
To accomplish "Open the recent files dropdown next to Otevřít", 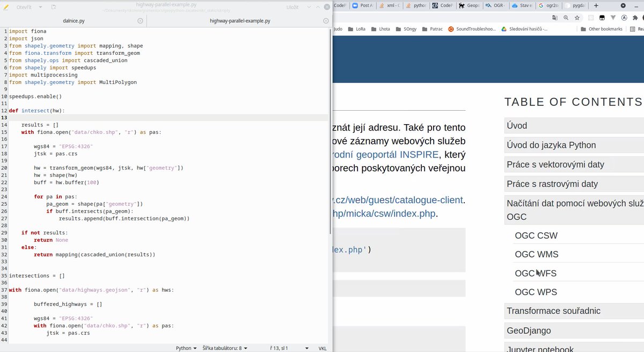I will click(40, 7).
